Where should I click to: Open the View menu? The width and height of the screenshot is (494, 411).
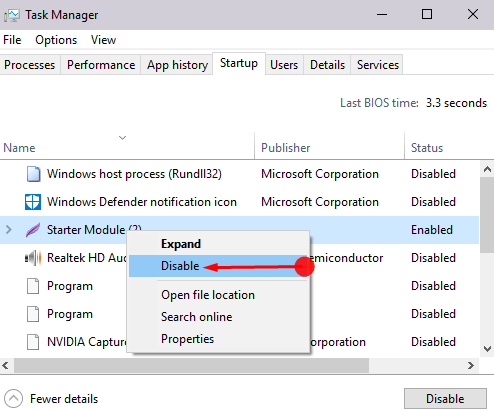click(x=103, y=40)
